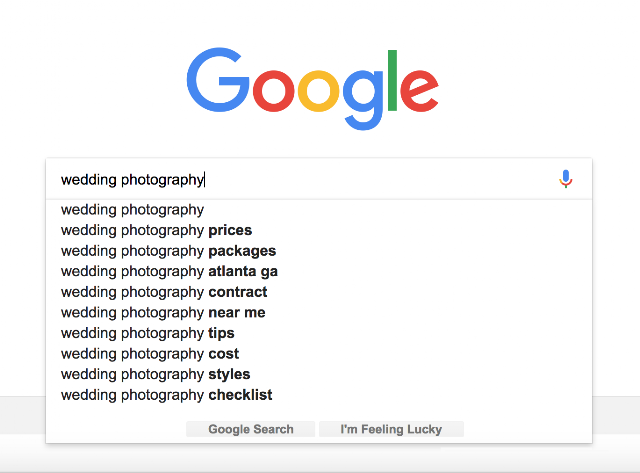Pick the "wedding photography checklist" suggestion
640x473 pixels.
click(166, 395)
